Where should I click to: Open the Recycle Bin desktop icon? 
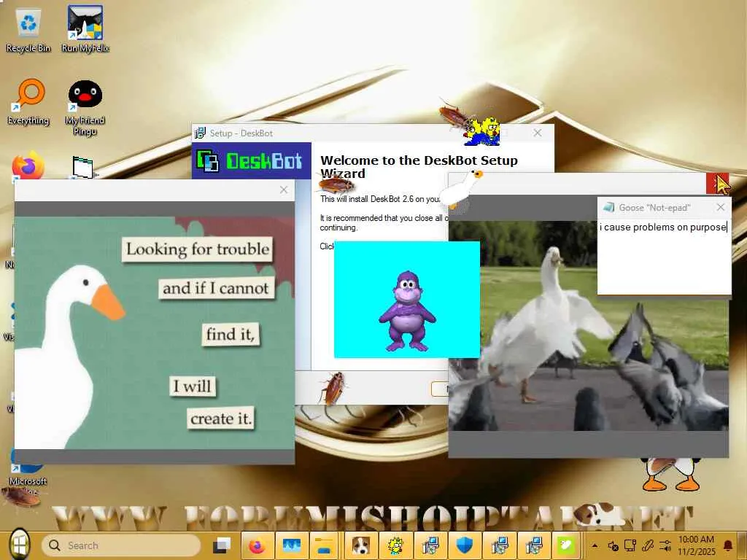pyautogui.click(x=28, y=29)
